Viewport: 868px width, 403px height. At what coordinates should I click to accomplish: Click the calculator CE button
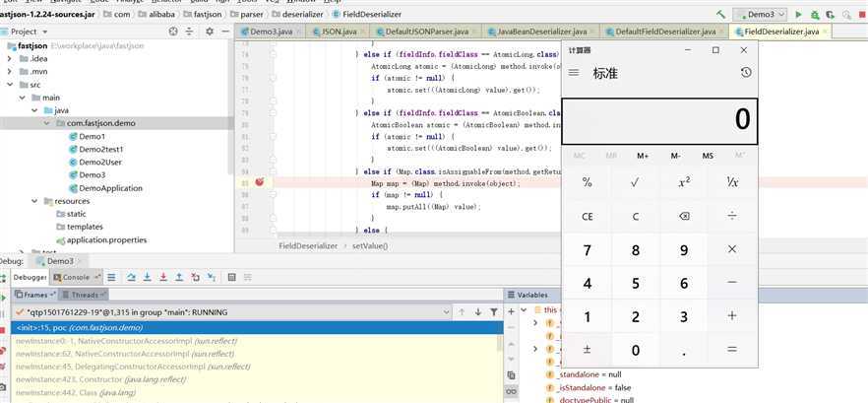point(587,217)
